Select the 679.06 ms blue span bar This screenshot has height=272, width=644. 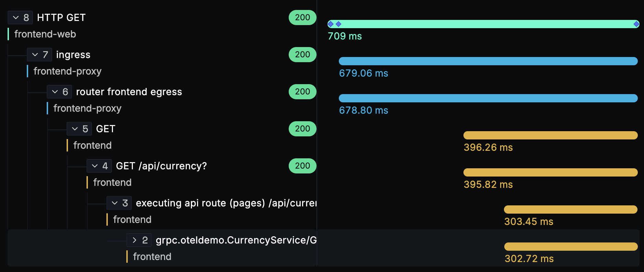[488, 61]
